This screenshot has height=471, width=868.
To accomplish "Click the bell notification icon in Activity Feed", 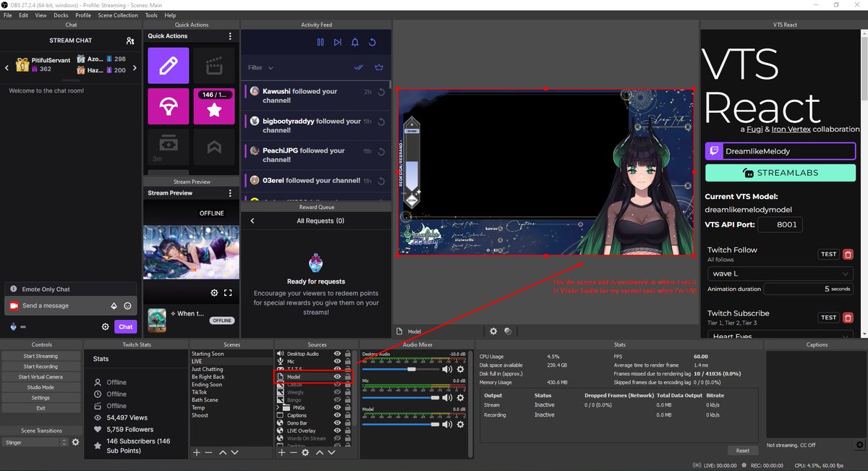I will 355,43.
